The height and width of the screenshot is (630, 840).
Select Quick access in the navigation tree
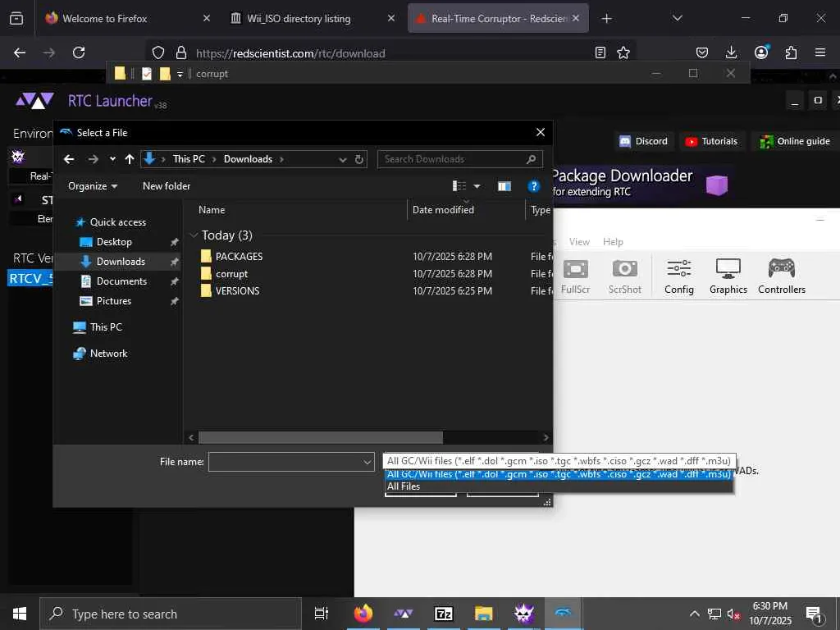click(x=117, y=221)
